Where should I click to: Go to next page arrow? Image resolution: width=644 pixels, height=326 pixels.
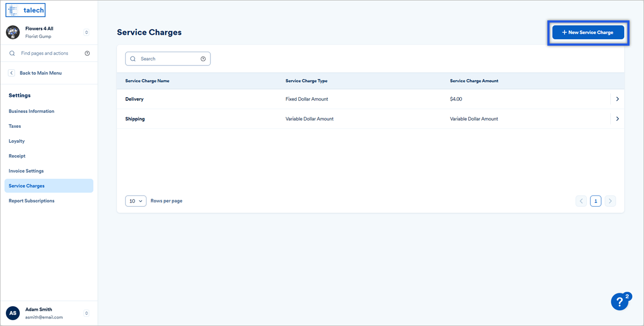pyautogui.click(x=610, y=201)
